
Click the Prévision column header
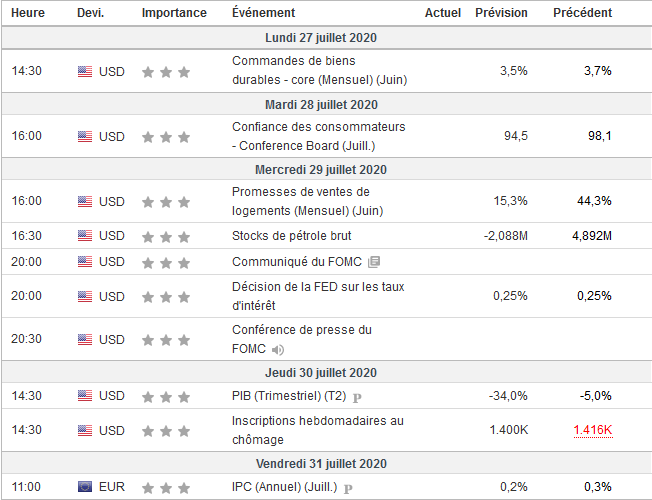click(502, 13)
